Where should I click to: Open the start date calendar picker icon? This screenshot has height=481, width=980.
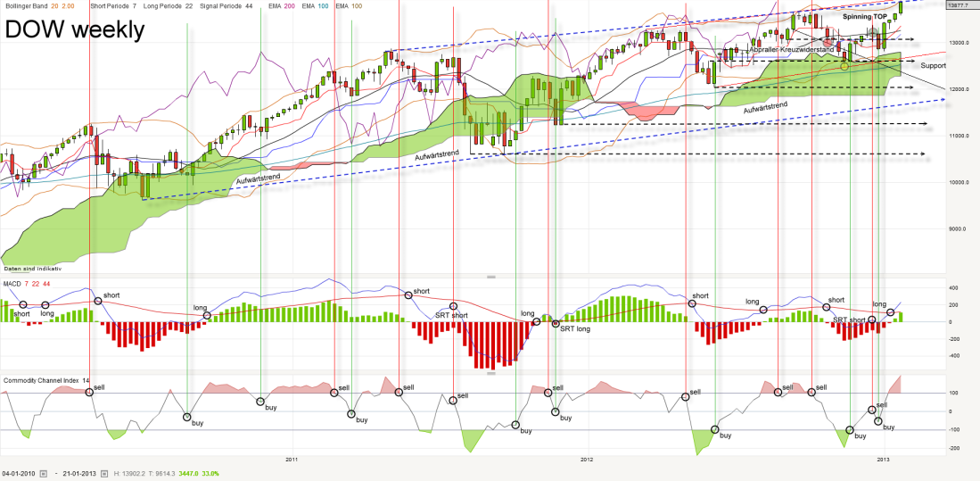pyautogui.click(x=43, y=474)
